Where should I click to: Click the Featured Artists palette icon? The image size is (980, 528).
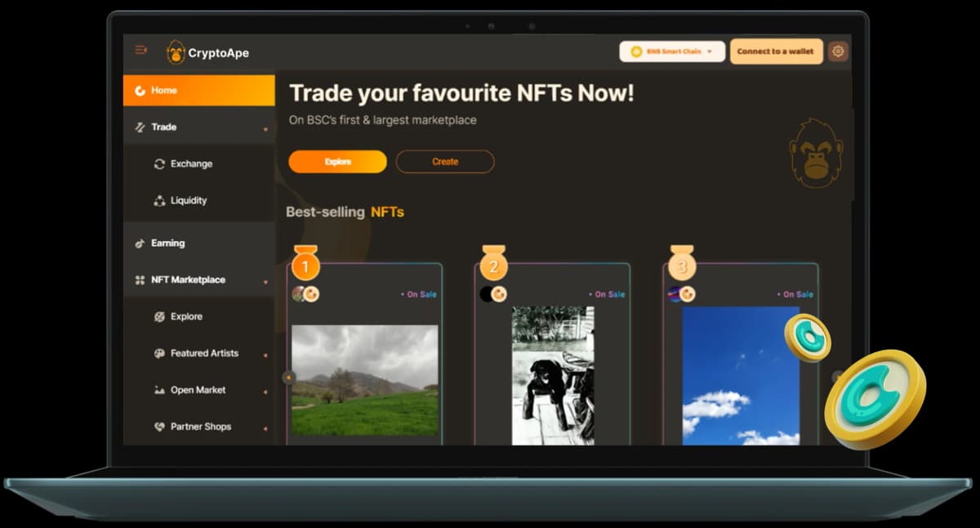pyautogui.click(x=159, y=354)
